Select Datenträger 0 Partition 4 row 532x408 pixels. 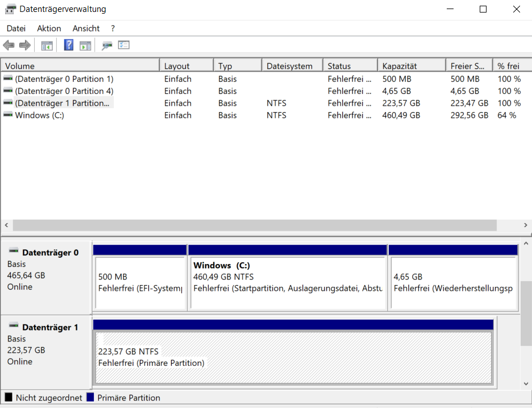(x=64, y=91)
